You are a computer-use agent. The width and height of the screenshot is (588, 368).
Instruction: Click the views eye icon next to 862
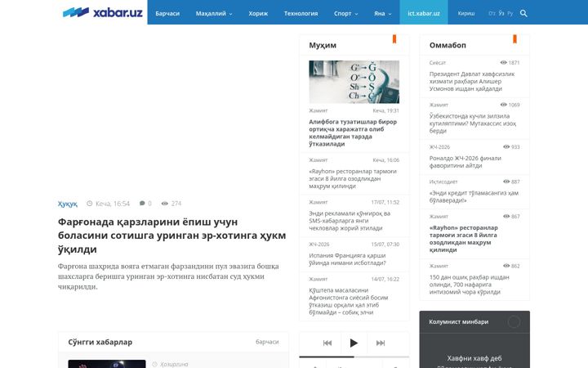[x=506, y=266]
